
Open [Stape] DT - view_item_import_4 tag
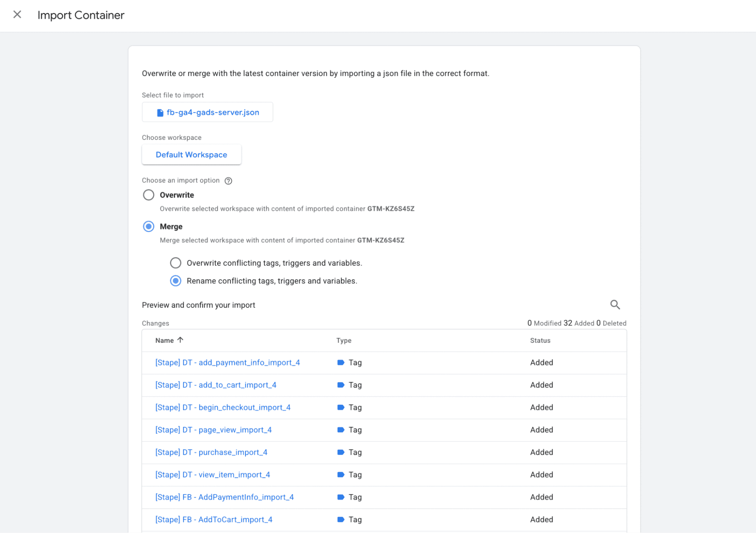[x=213, y=475]
